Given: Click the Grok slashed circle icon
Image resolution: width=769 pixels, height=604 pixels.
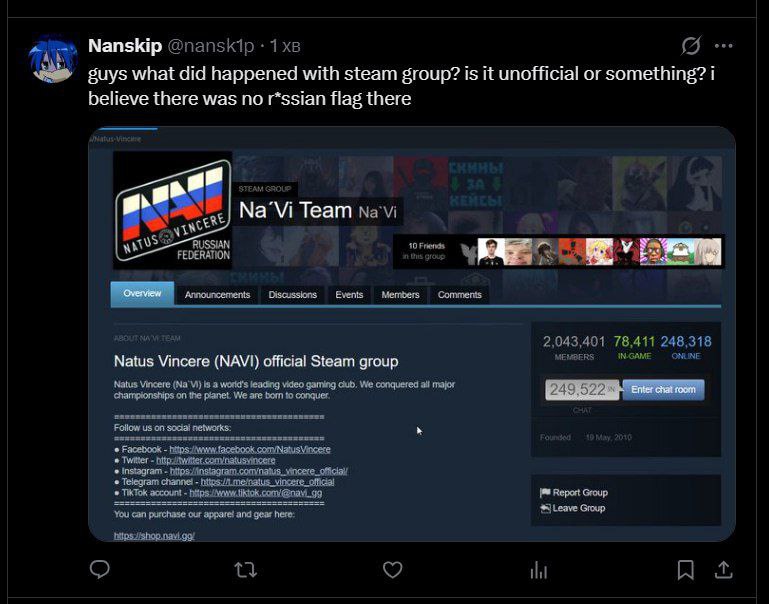Looking at the screenshot, I should [691, 46].
